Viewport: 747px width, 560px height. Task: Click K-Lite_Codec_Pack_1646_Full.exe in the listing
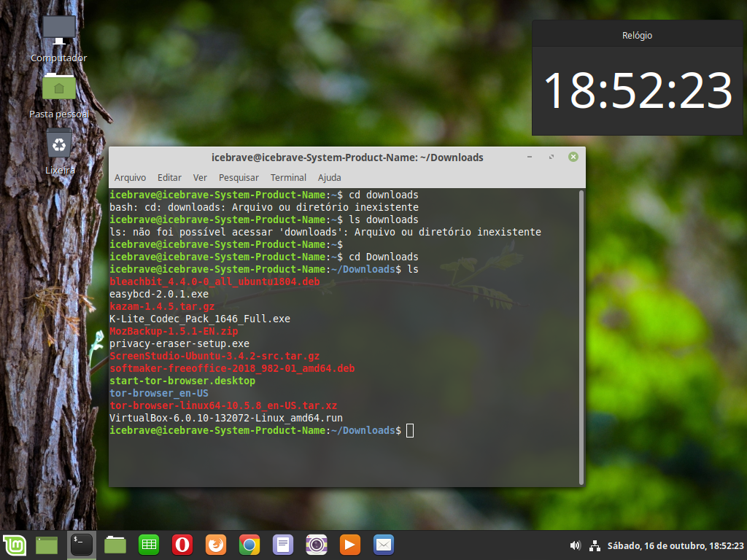tap(200, 319)
